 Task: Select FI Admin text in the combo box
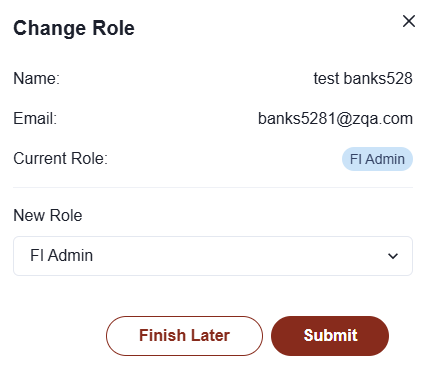pyautogui.click(x=62, y=256)
